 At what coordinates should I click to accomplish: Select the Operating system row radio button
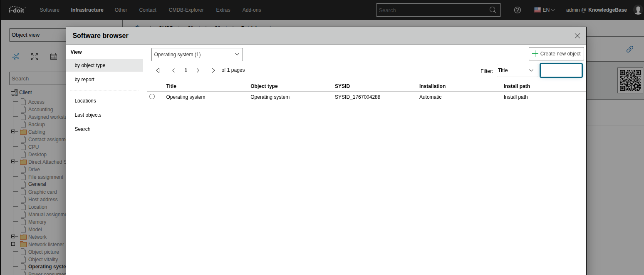click(152, 96)
